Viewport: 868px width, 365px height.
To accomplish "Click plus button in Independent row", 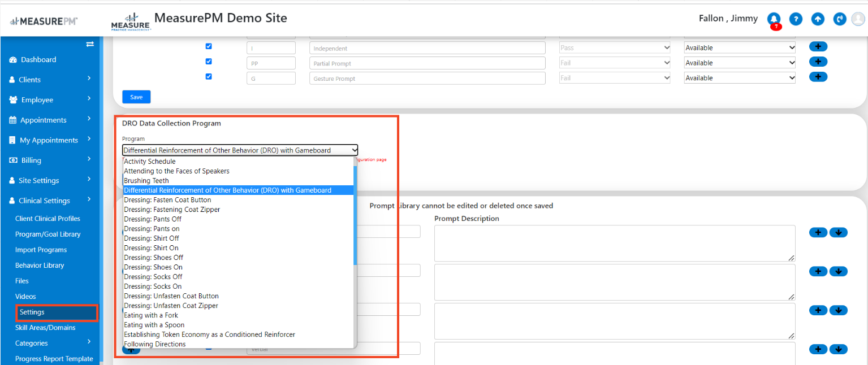I will (818, 47).
